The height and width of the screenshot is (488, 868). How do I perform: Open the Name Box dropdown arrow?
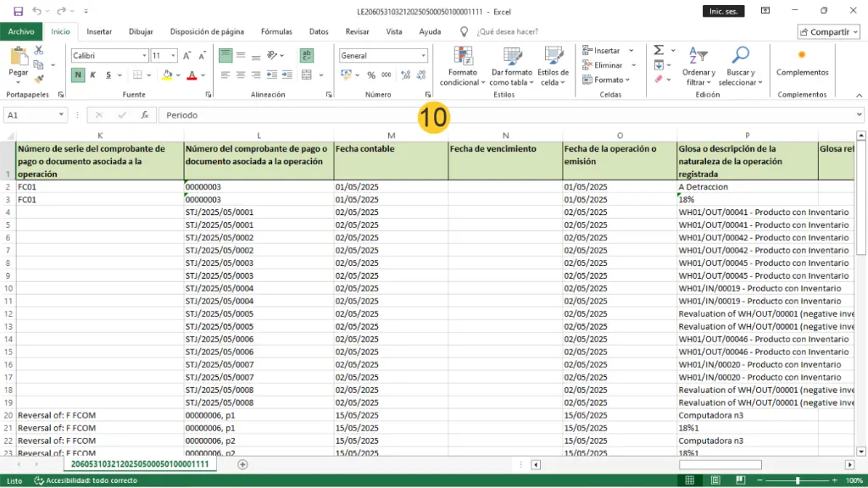(62, 115)
